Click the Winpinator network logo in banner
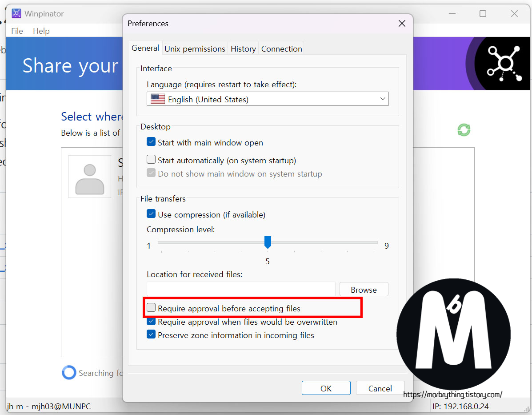The width and height of the screenshot is (532, 415). click(504, 64)
